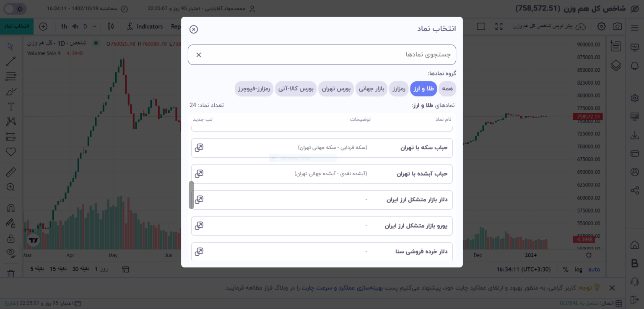This screenshot has width=644, height=309.
Task: Click the green انتخاب نماد button
Action: pyautogui.click(x=17, y=26)
